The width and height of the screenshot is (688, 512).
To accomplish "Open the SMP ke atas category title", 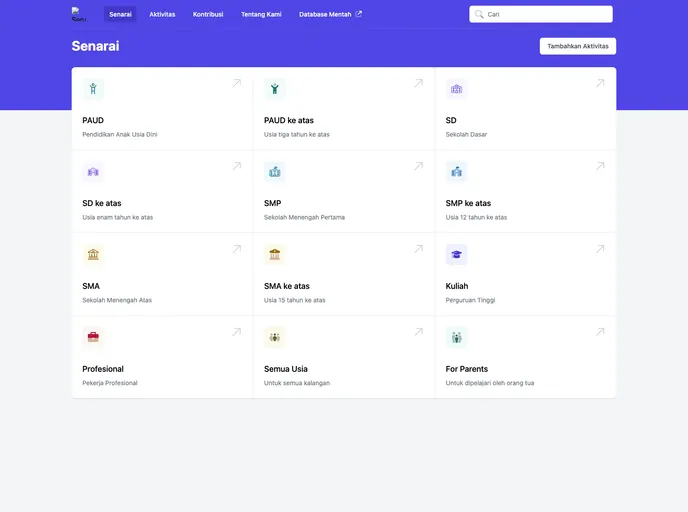I will tap(468, 203).
